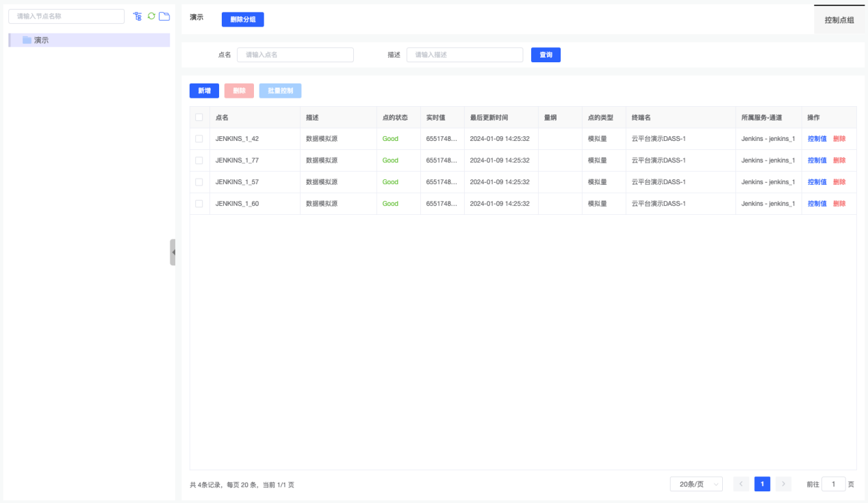The image size is (868, 503).
Task: Tick the checkbox for JENKINS_1_60
Action: click(x=199, y=204)
